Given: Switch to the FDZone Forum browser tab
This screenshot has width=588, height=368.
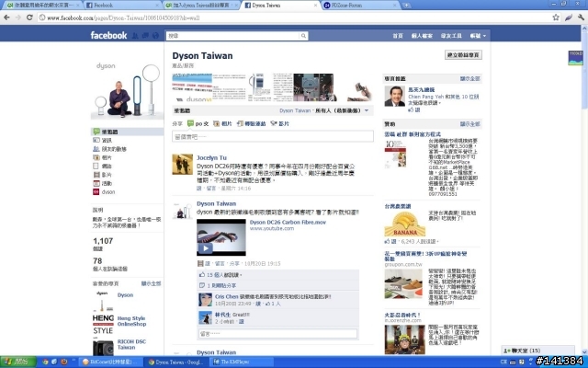Looking at the screenshot, I should tap(360, 6).
